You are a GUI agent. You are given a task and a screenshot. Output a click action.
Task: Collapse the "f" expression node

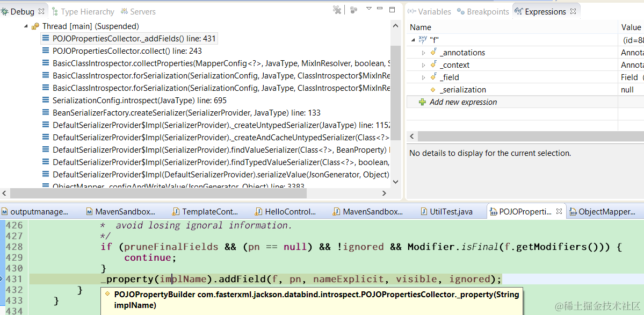[x=413, y=40]
